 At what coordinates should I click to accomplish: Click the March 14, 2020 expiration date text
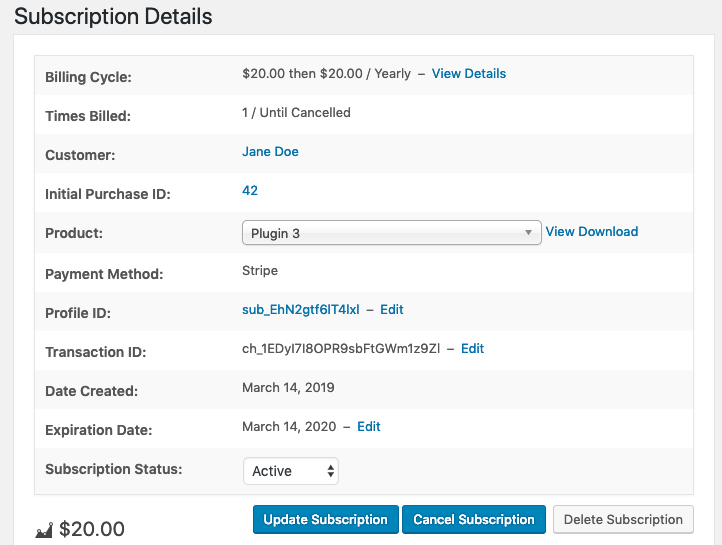tap(288, 427)
